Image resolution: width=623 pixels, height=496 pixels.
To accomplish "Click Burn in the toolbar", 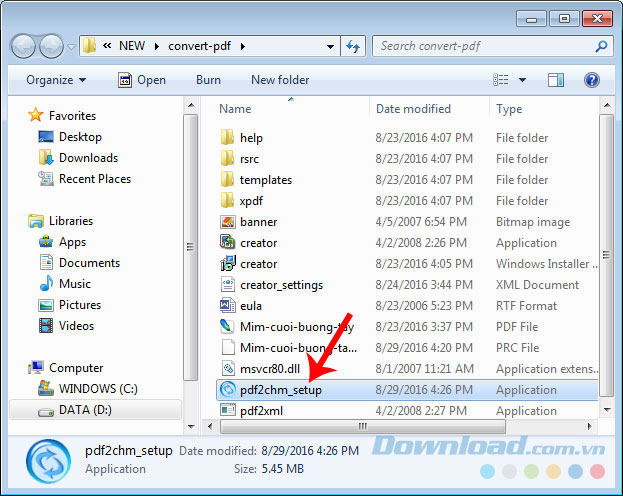I will pyautogui.click(x=208, y=80).
